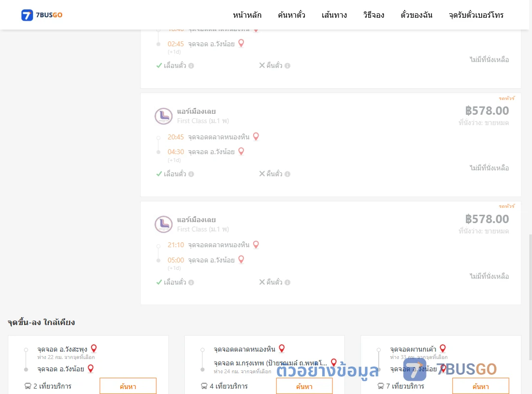
Task: Click map pin beside 21:10 จุดจอดตลาดหนองหิน
Action: pos(256,244)
